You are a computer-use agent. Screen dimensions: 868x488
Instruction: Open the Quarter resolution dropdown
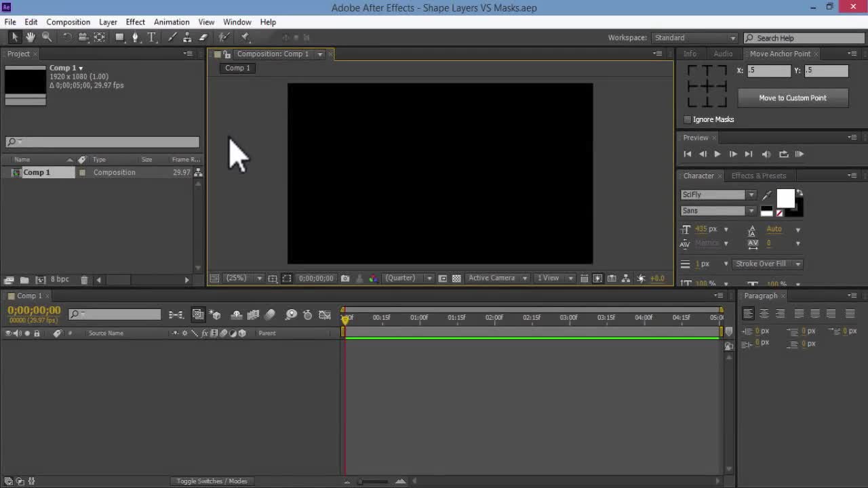point(408,278)
